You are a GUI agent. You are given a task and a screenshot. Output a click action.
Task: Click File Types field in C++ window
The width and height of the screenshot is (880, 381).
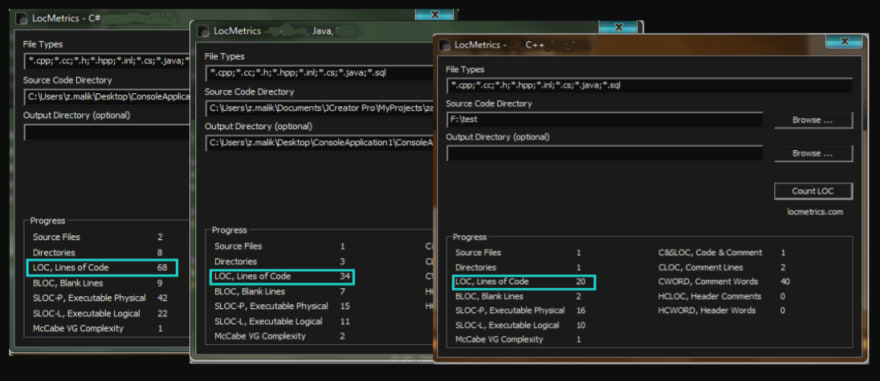click(649, 86)
